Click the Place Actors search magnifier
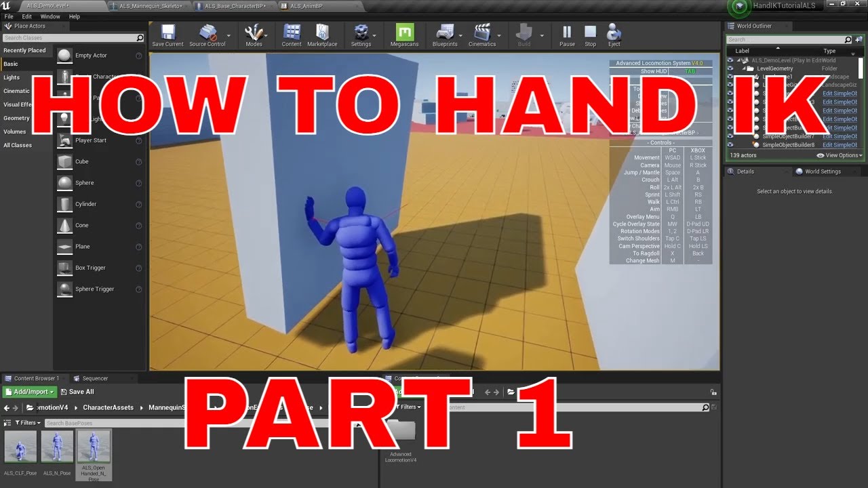This screenshot has width=868, height=488. tap(140, 38)
